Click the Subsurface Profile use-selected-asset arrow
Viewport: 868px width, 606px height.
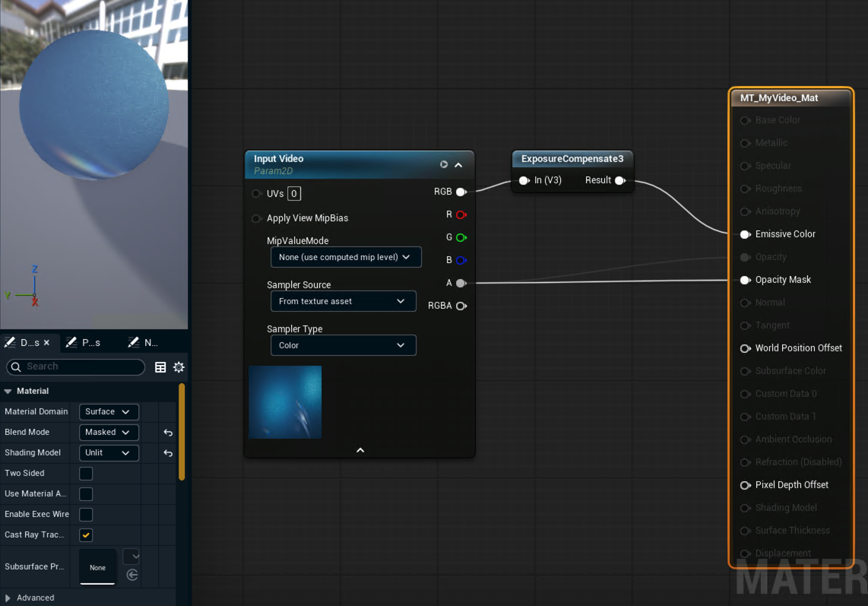tap(132, 575)
